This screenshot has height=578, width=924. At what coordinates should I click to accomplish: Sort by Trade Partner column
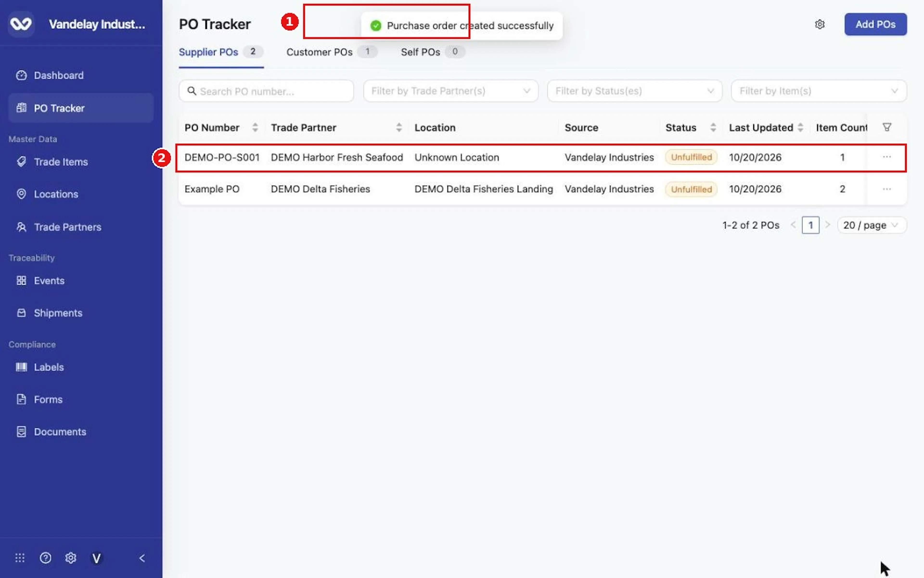[399, 128]
